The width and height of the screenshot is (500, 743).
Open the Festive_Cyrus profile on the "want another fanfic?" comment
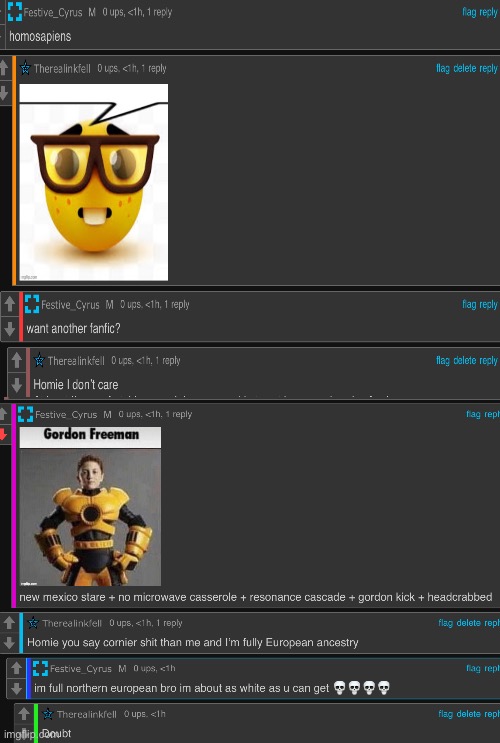pos(70,305)
